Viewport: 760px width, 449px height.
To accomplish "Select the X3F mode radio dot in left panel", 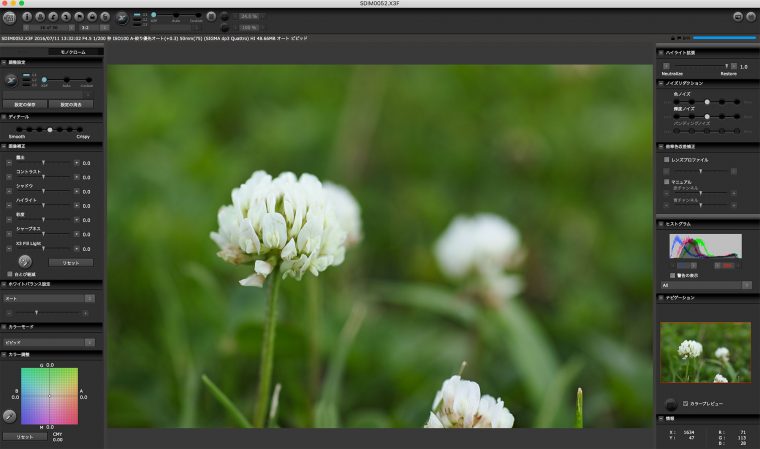I will (44, 80).
